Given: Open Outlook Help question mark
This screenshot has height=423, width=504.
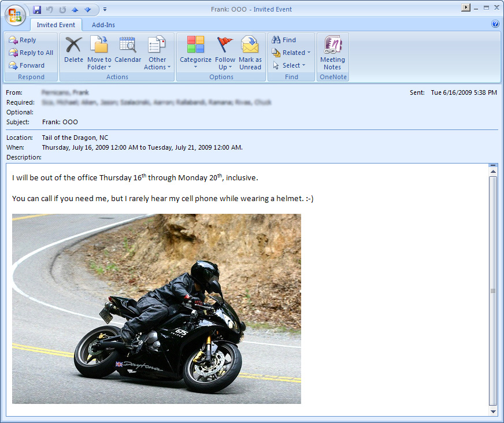Looking at the screenshot, I should [495, 24].
